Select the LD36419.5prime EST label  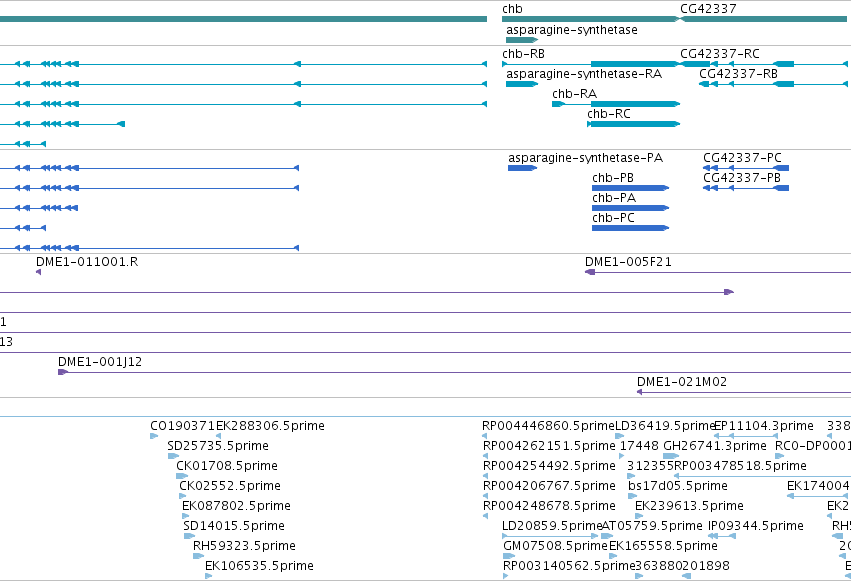coord(665,426)
